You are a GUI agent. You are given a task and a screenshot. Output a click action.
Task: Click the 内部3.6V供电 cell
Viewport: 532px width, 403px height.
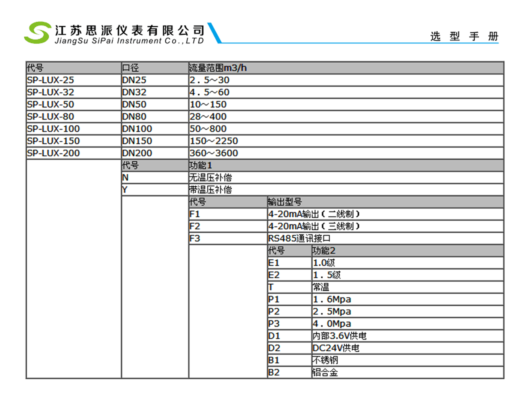pos(408,336)
